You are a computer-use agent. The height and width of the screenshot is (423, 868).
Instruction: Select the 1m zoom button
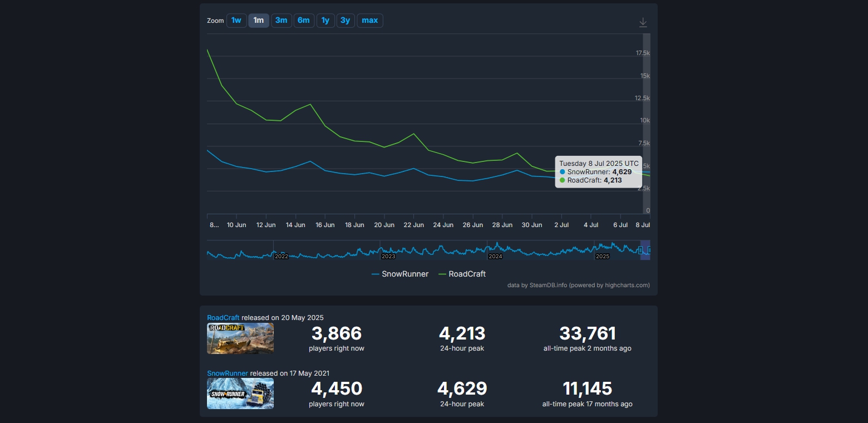coord(259,21)
